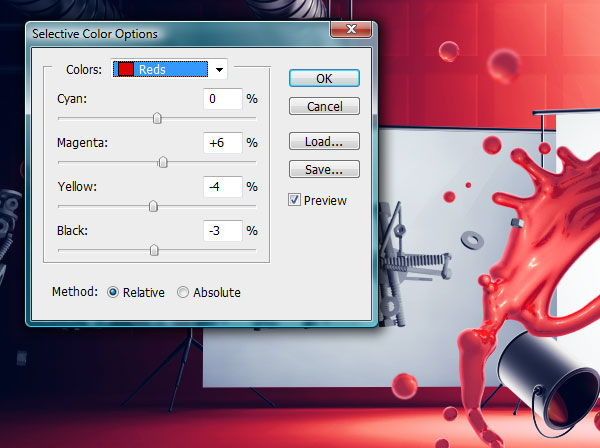The height and width of the screenshot is (448, 600).
Task: Click the Colors: label
Action: coord(84,70)
